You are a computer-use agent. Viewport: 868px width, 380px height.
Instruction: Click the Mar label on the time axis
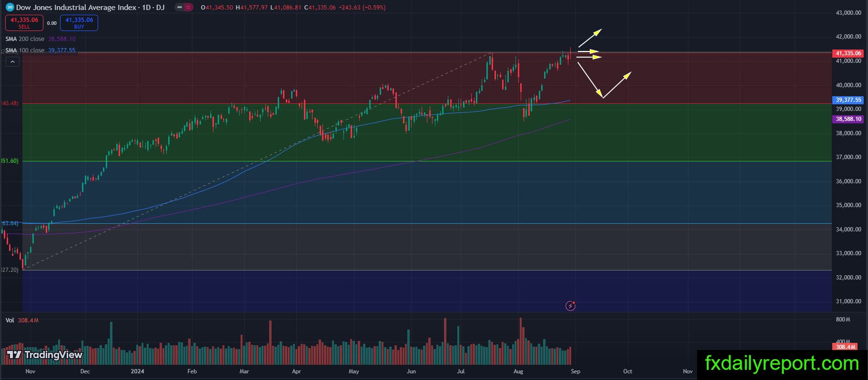(x=244, y=371)
